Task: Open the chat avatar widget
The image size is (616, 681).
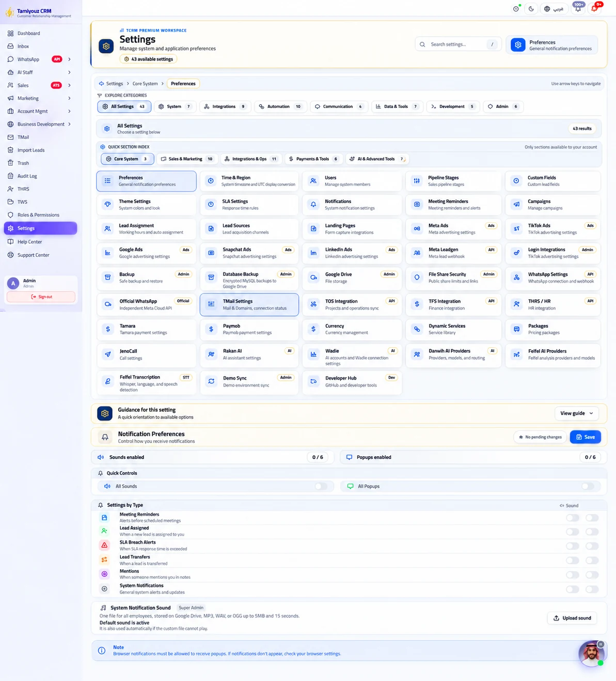Action: pos(591,653)
